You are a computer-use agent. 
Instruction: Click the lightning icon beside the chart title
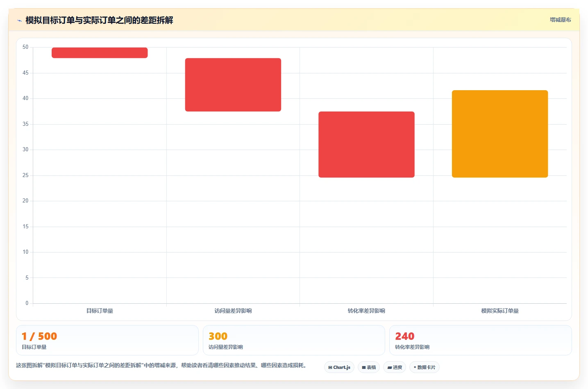click(19, 20)
